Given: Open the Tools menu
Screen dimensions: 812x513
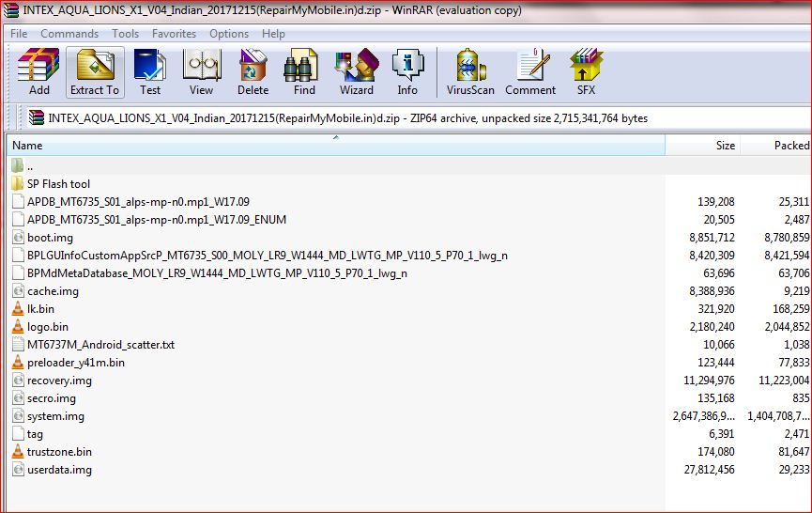Looking at the screenshot, I should pos(126,34).
